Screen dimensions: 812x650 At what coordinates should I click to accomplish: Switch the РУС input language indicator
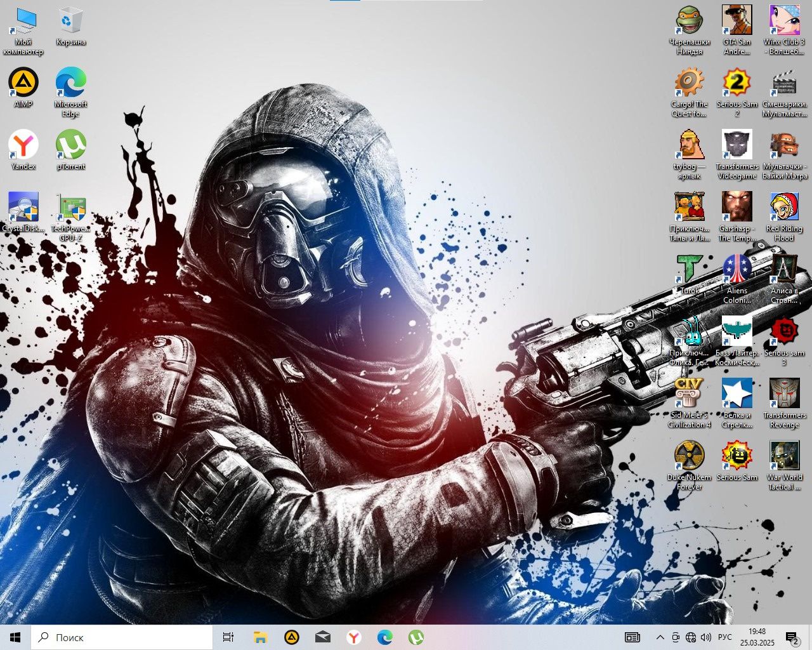[x=725, y=637]
